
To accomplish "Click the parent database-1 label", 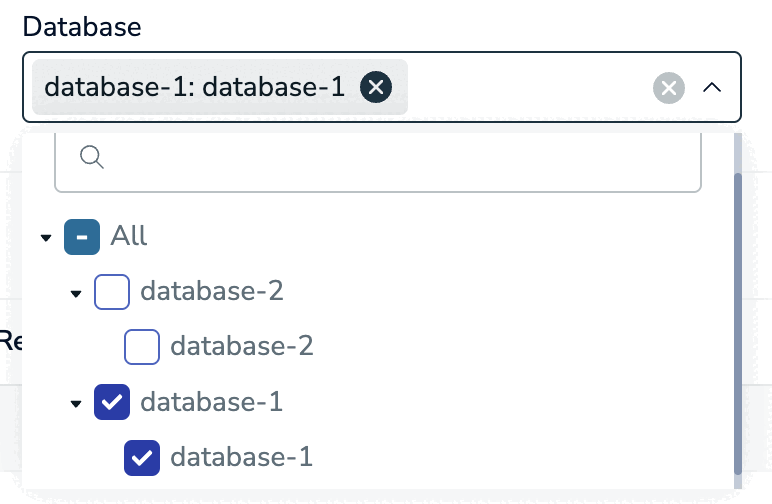I will [x=212, y=402].
